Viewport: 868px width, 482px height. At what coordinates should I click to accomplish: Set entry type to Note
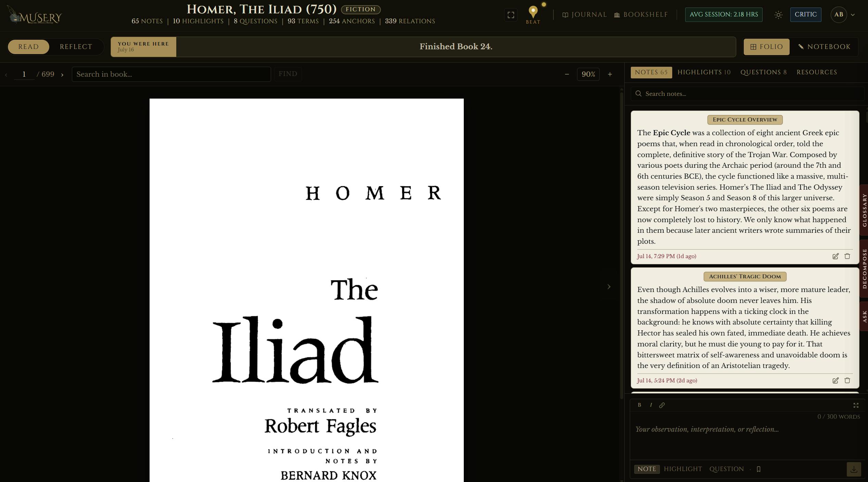click(x=647, y=469)
